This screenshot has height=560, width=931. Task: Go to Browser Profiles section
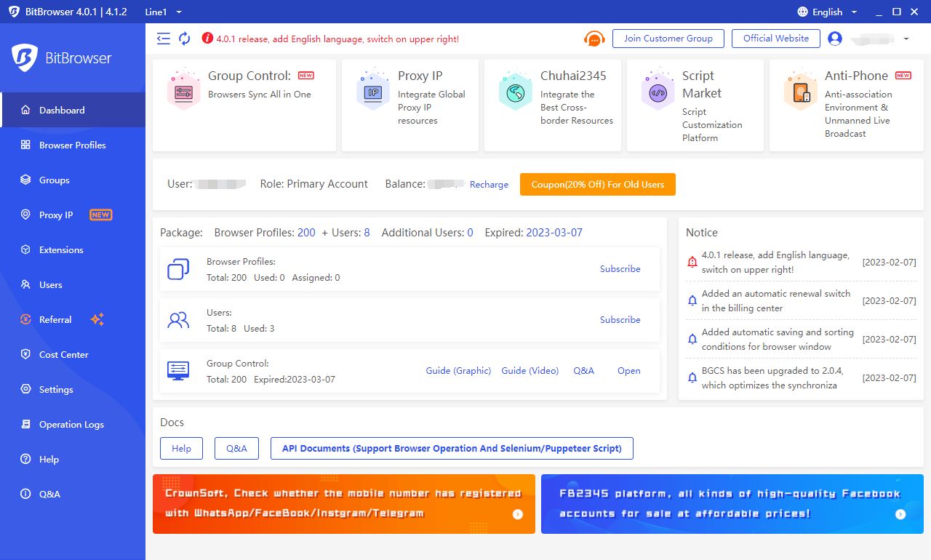[x=73, y=145]
